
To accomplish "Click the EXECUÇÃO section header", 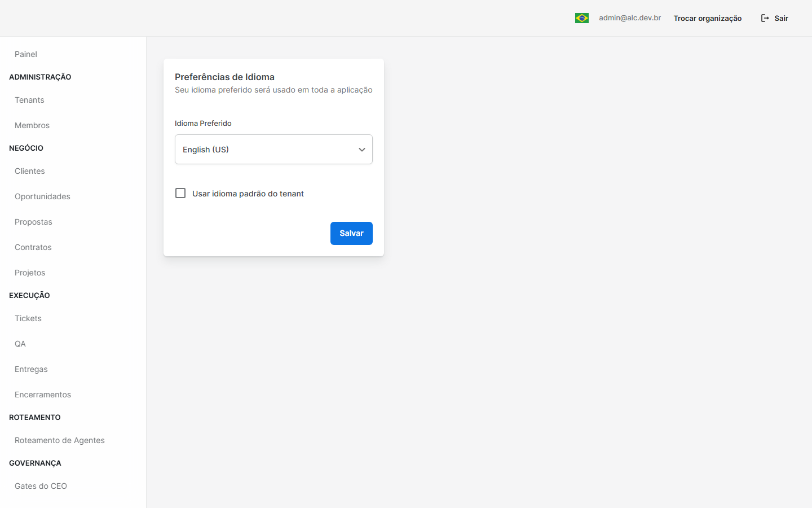I will (29, 295).
